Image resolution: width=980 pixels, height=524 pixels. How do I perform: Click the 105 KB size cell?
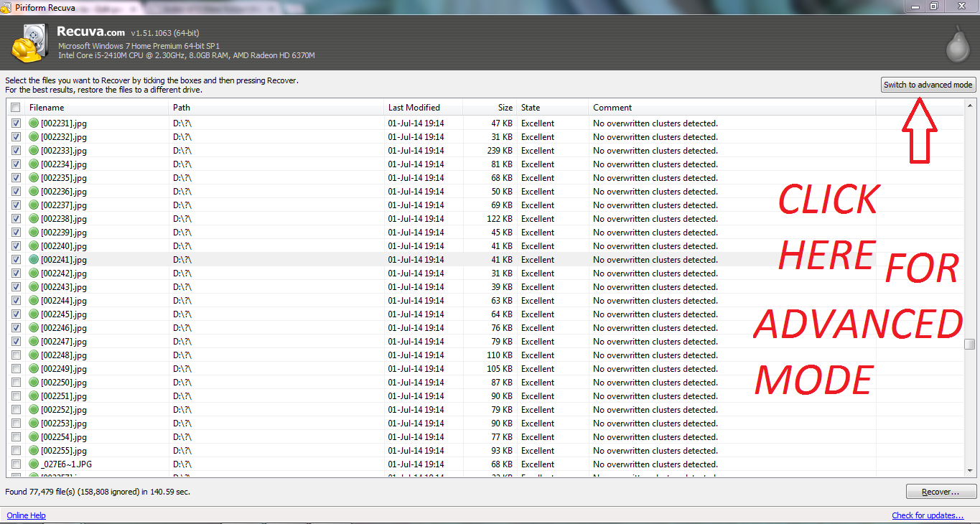500,369
